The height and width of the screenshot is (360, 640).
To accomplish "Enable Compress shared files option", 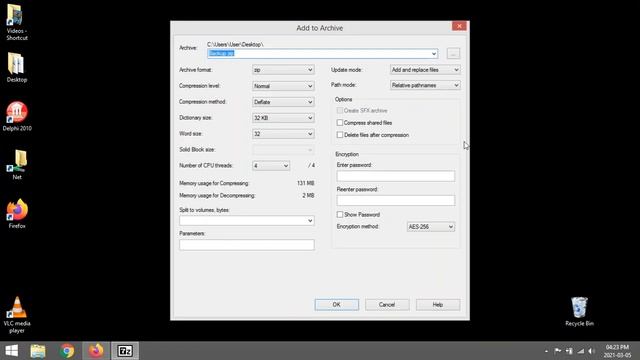I will [x=340, y=122].
